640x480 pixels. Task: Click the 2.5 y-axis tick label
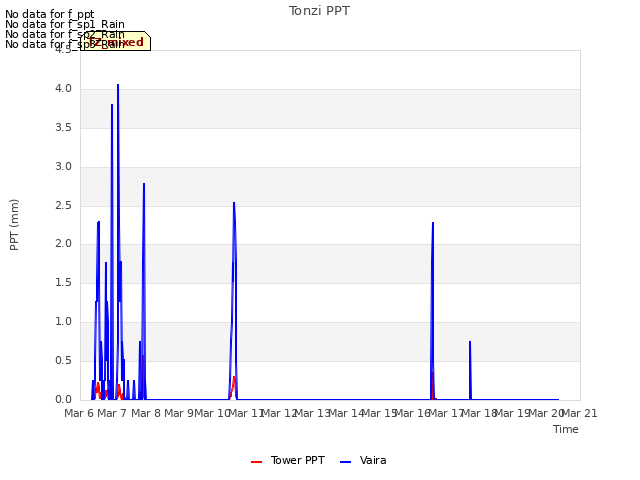tap(63, 206)
